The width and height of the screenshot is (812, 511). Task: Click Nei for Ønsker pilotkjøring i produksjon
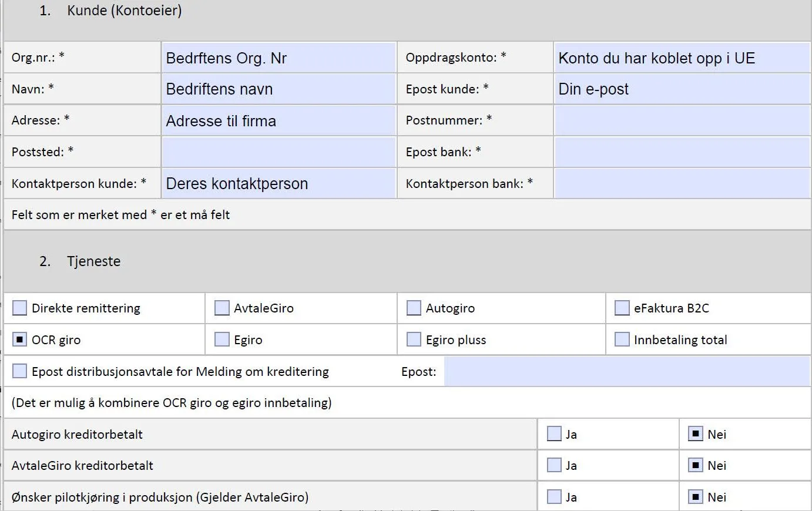(696, 497)
